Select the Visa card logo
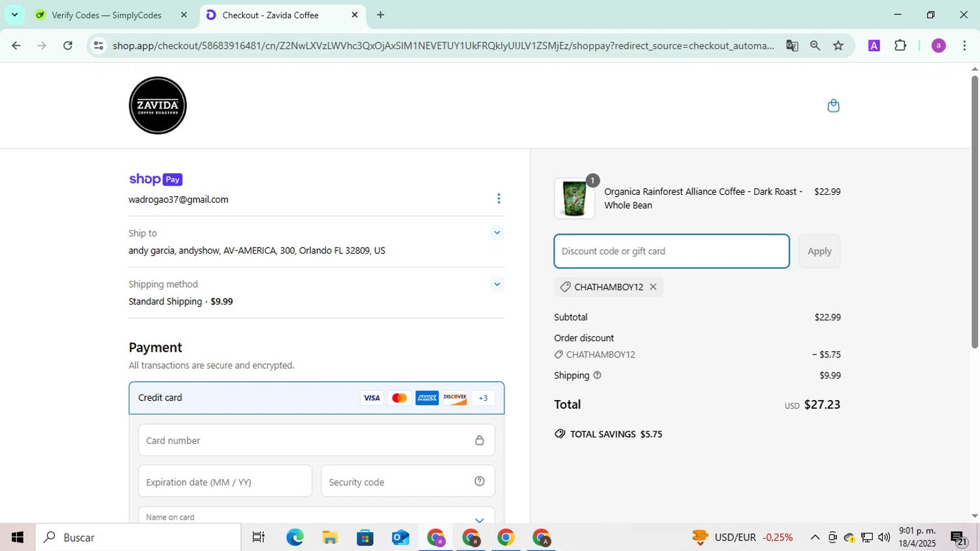The height and width of the screenshot is (551, 980). [372, 398]
